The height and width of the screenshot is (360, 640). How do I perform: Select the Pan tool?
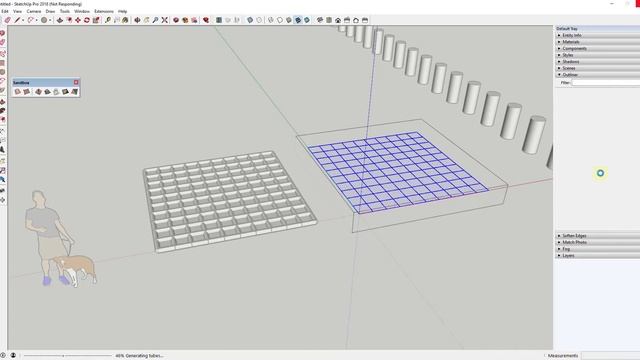tap(146, 20)
